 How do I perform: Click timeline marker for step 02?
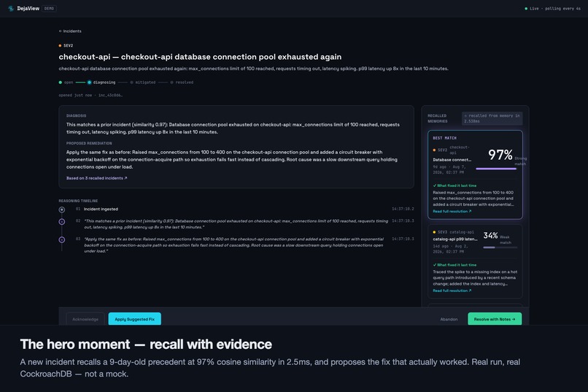(62, 222)
